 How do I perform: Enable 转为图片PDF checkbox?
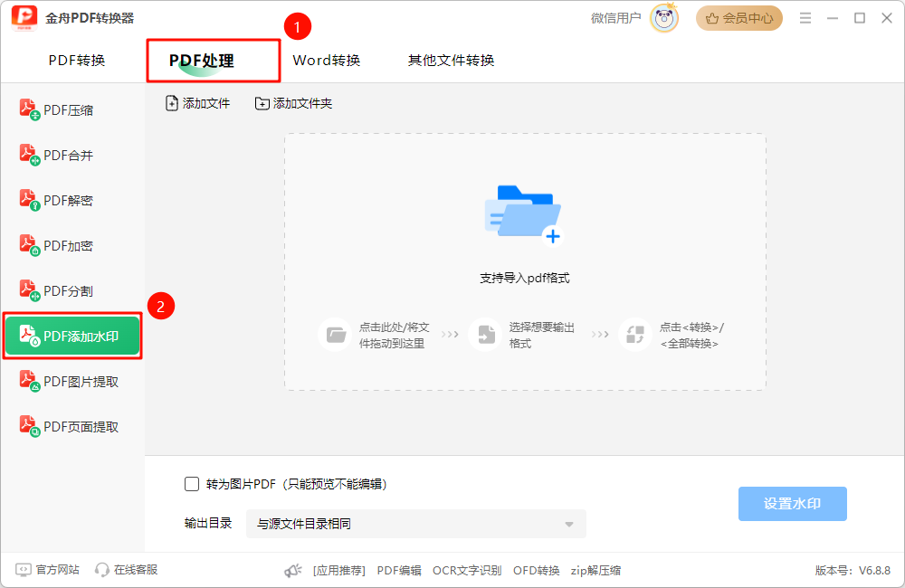[x=192, y=484]
